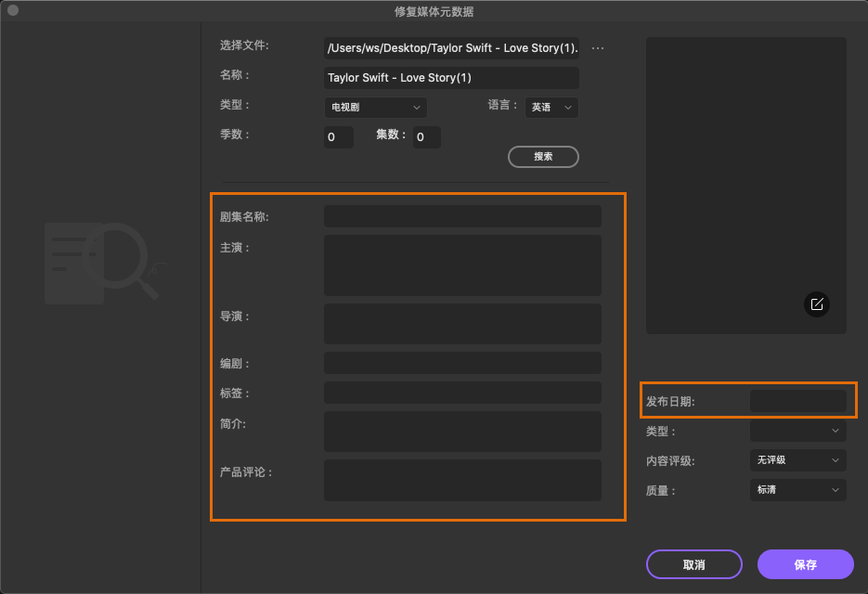
Task: Click the 编剧 input field
Action: tap(462, 362)
